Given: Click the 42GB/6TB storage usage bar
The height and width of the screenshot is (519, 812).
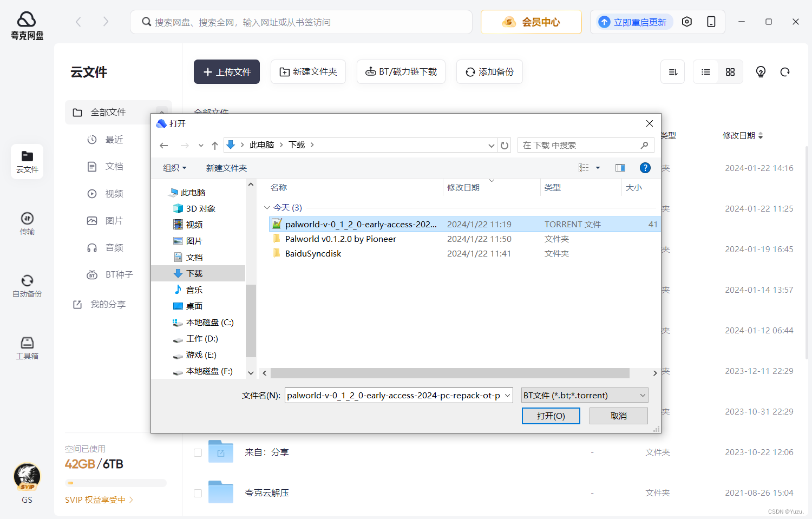Looking at the screenshot, I should 115,483.
